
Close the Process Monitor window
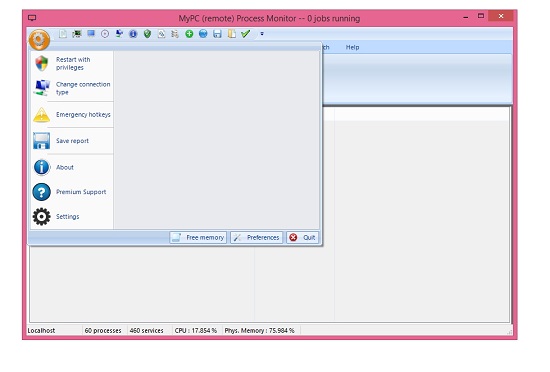click(x=501, y=16)
